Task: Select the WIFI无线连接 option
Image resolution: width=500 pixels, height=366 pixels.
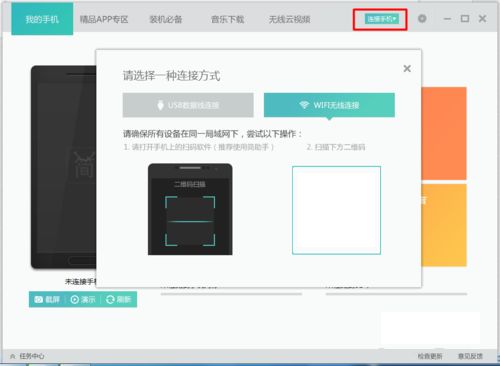Action: tap(329, 105)
